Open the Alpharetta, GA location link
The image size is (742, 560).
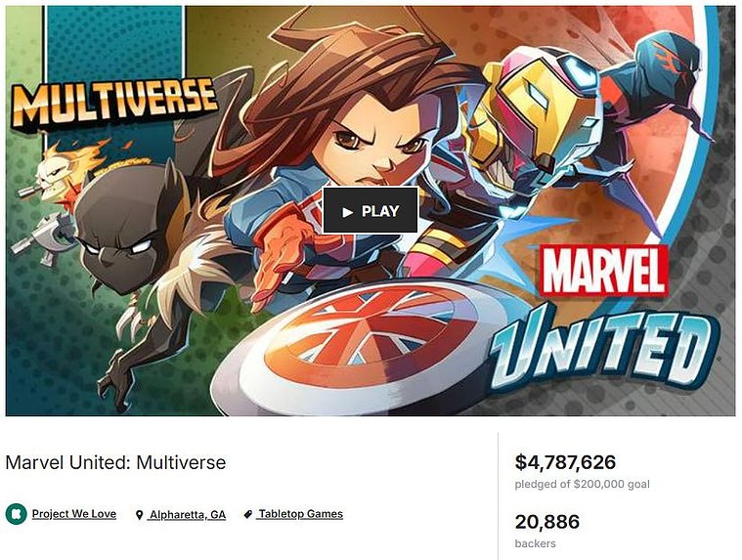tap(188, 515)
